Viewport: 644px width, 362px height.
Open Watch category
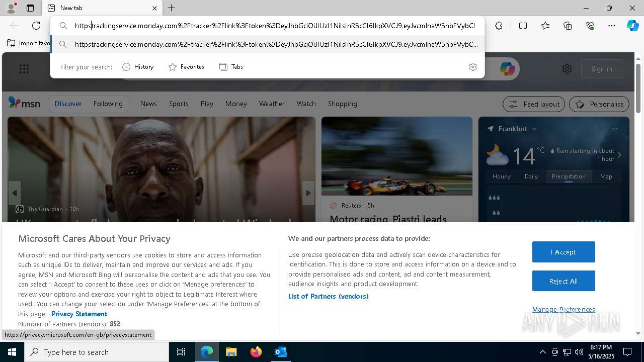(306, 104)
